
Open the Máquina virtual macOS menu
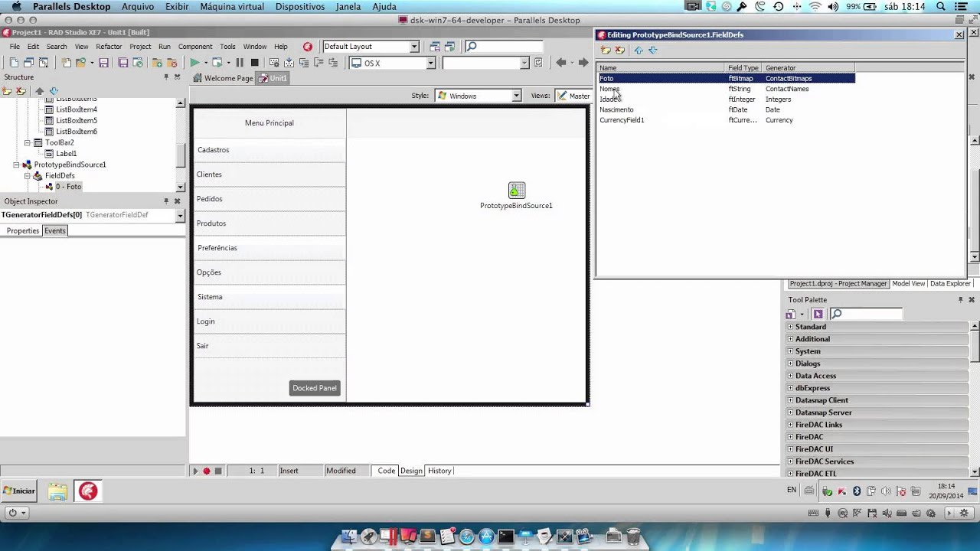(232, 7)
